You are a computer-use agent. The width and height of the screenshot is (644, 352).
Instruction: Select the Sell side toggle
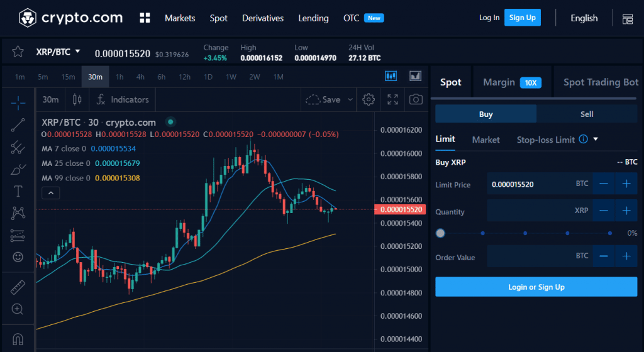(x=587, y=114)
